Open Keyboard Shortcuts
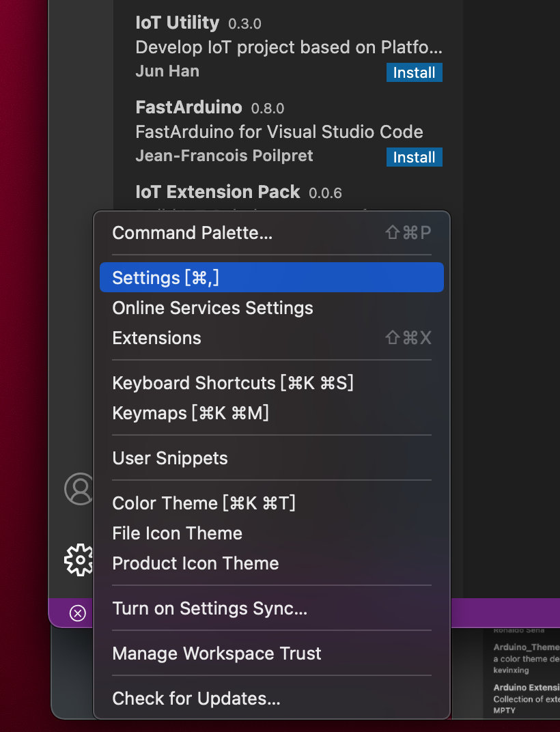Image resolution: width=560 pixels, height=732 pixels. click(232, 383)
